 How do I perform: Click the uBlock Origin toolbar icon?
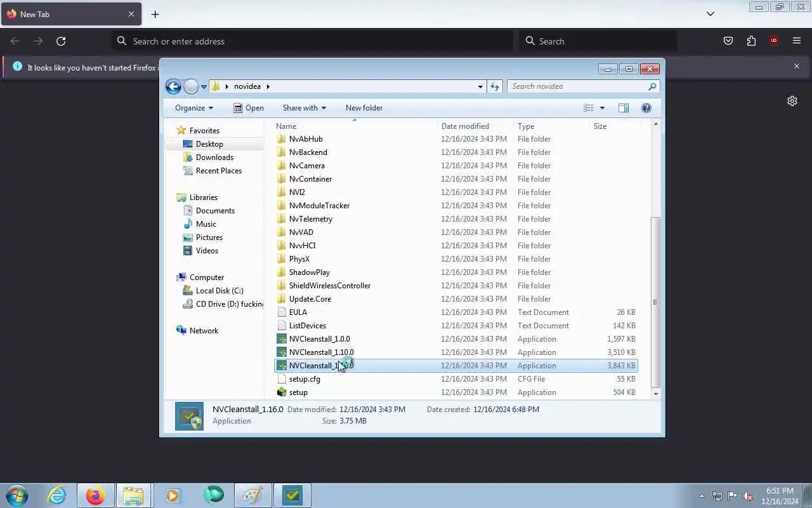(x=774, y=41)
